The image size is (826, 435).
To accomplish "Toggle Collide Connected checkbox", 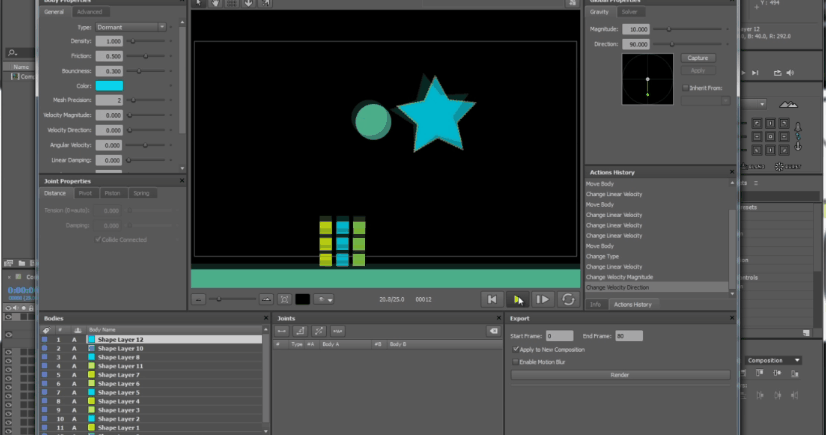I will 98,240.
